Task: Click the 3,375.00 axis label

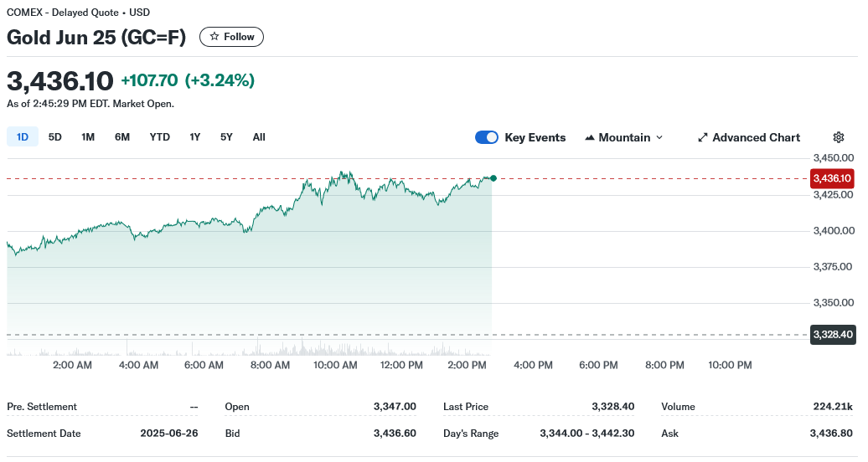Action: pyautogui.click(x=833, y=267)
